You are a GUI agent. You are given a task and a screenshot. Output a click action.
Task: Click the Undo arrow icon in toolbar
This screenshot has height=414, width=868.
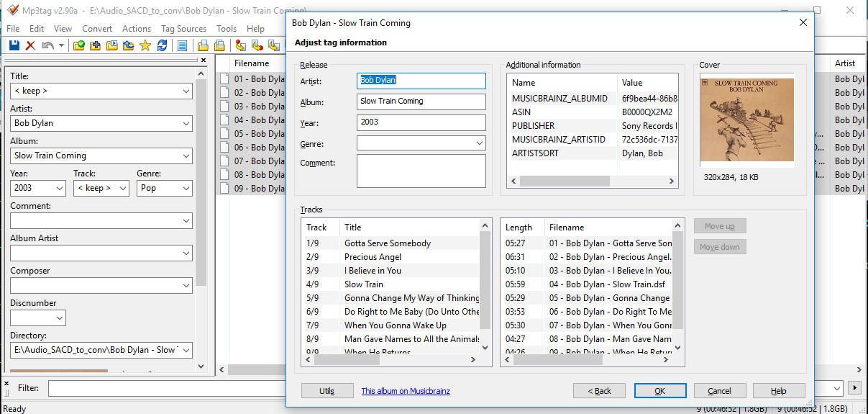click(47, 45)
